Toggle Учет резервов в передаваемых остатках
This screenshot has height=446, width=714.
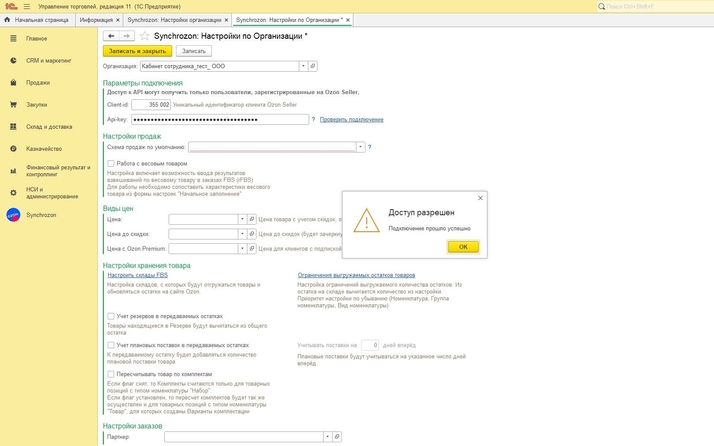click(110, 316)
